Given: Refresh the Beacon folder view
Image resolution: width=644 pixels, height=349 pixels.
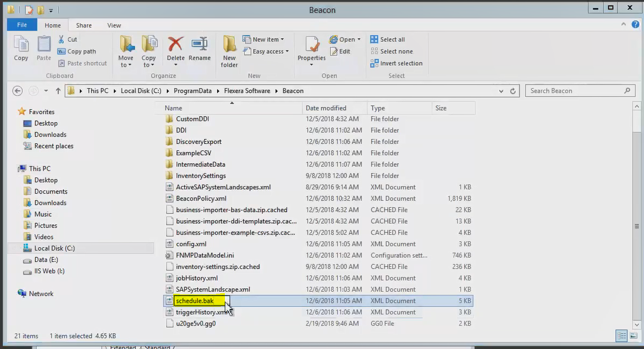Looking at the screenshot, I should 513,91.
